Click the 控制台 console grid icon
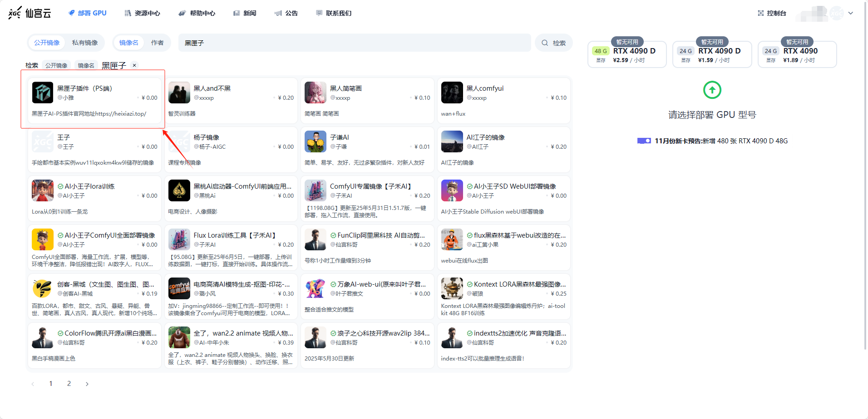 point(760,13)
